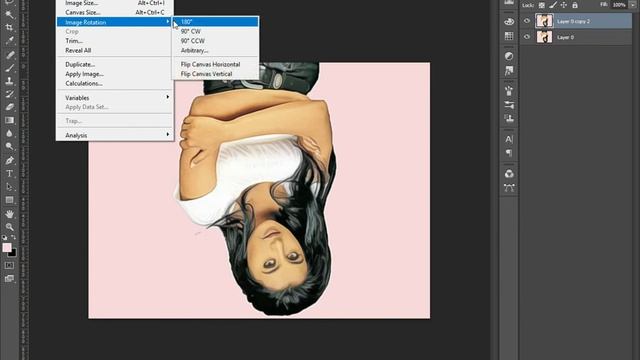The width and height of the screenshot is (640, 360).
Task: Toggle lock position
Action: click(x=564, y=5)
